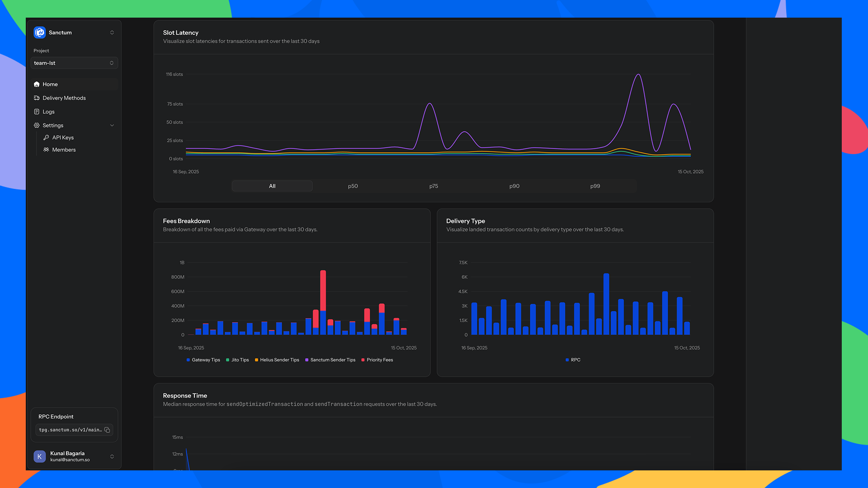Click the '116 slots' axis label
This screenshot has height=488, width=868.
175,75
